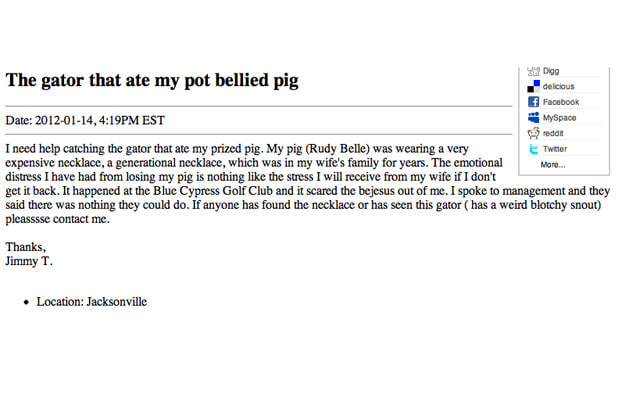Click the word Thanks in the post
Image resolution: width=620 pixels, height=400 pixels.
pos(25,247)
